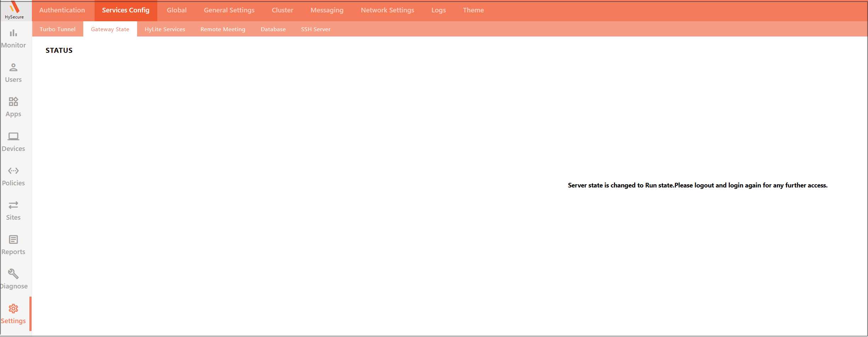The image size is (868, 337).
Task: Open the Diagnose wrench icon
Action: (x=13, y=274)
